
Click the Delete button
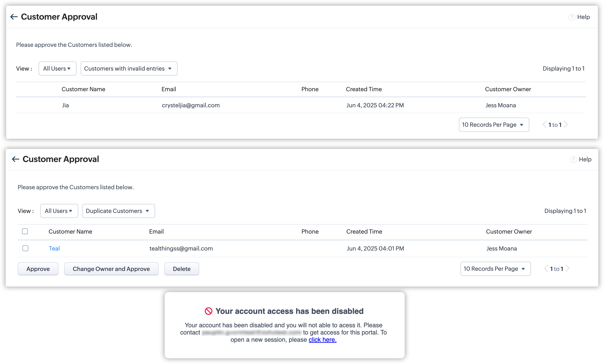coord(182,269)
